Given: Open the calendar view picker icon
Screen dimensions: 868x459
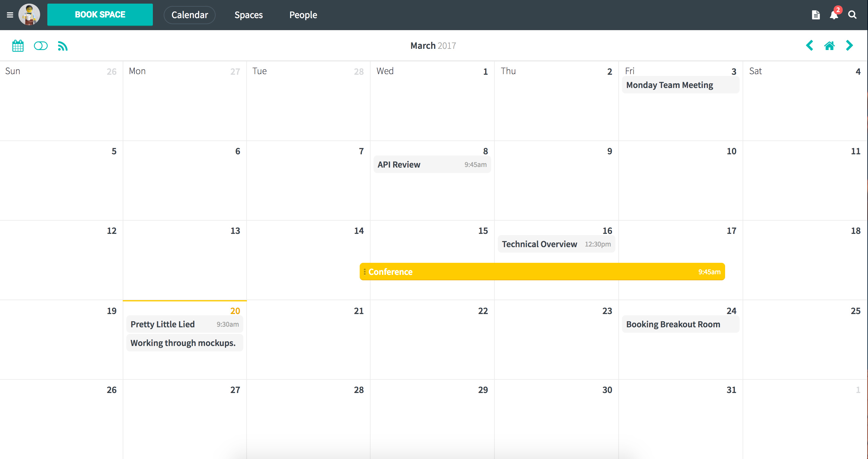Looking at the screenshot, I should click(x=18, y=46).
